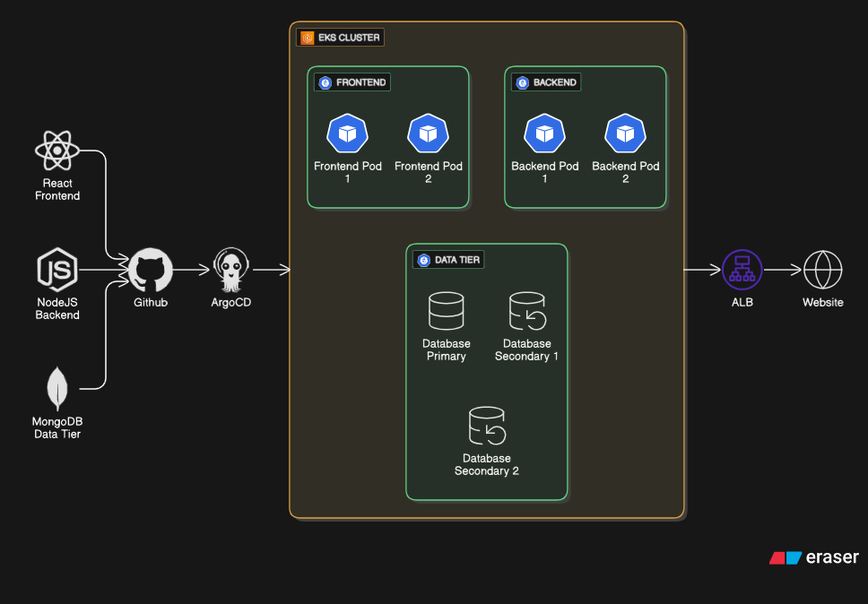Click the Website globe icon
The width and height of the screenshot is (868, 604).
click(822, 270)
